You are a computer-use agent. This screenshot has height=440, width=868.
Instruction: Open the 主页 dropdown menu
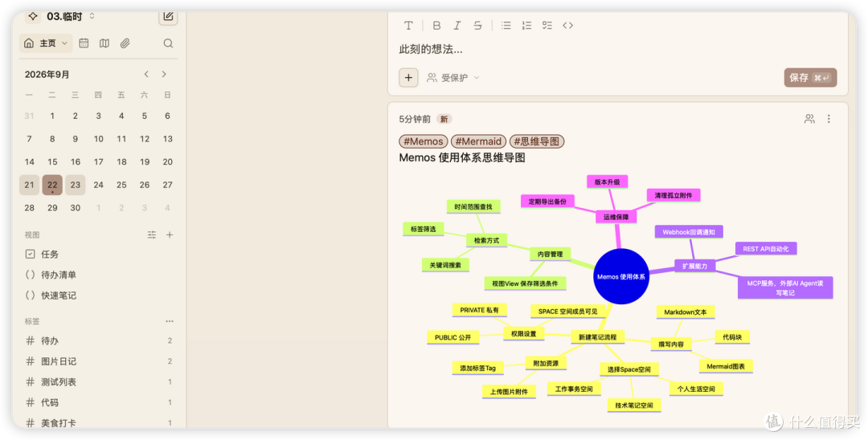[46, 43]
